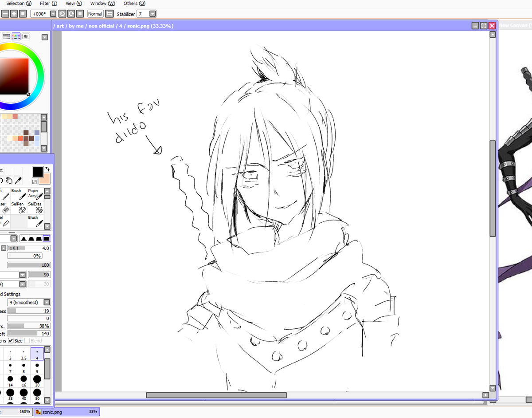Open the dropdown beside the 90 value

(22, 275)
